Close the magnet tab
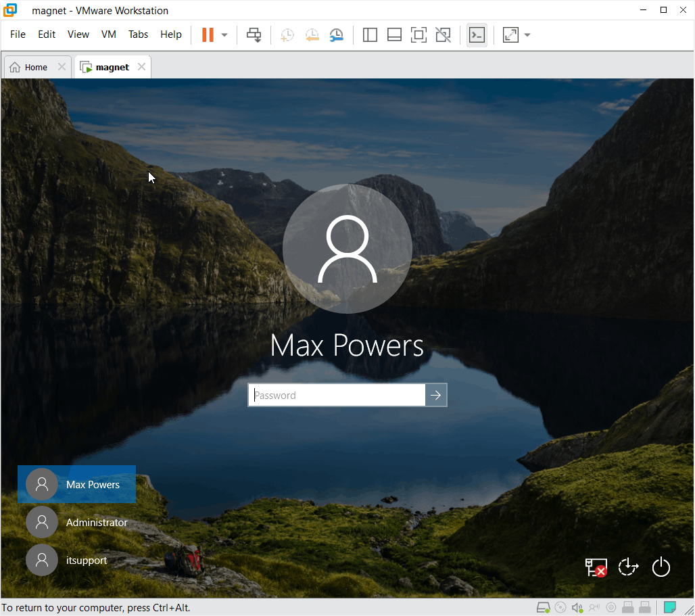This screenshot has height=616, width=695. click(141, 66)
